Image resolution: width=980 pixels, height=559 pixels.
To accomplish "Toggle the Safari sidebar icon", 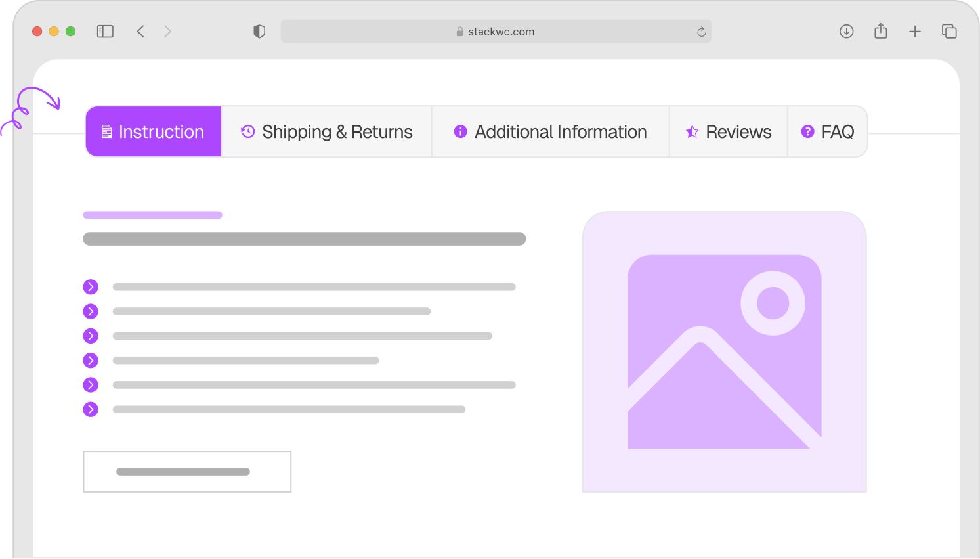I will pyautogui.click(x=105, y=32).
